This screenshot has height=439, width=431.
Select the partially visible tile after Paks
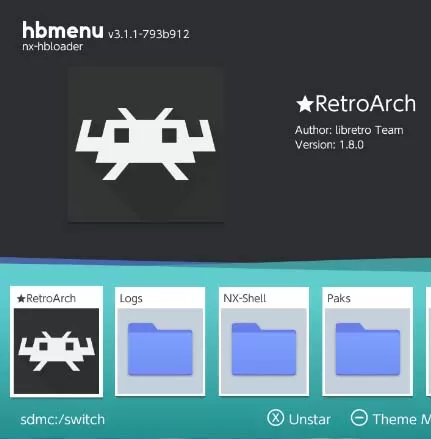click(x=428, y=342)
